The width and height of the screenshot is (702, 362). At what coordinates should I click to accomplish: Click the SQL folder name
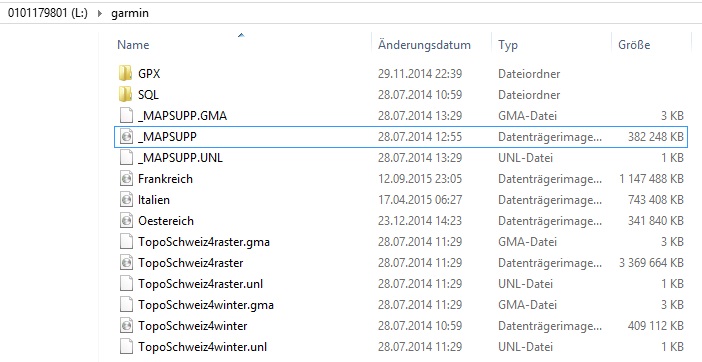coord(148,94)
